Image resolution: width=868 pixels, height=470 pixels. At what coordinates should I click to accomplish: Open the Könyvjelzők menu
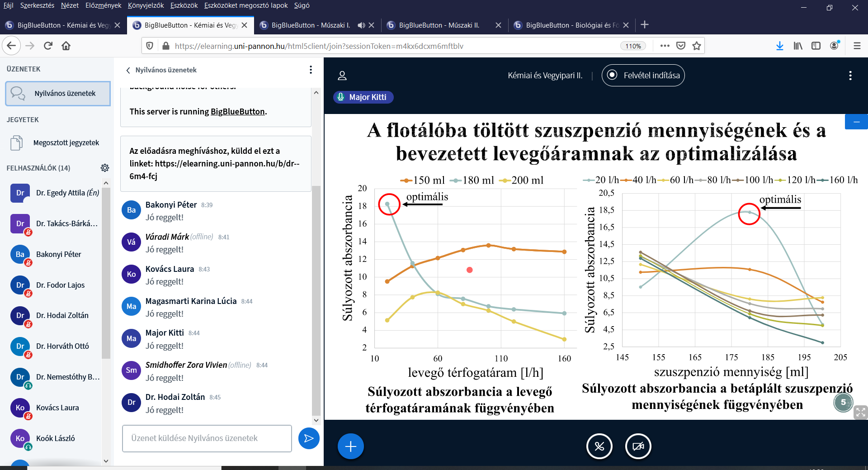tap(146, 5)
